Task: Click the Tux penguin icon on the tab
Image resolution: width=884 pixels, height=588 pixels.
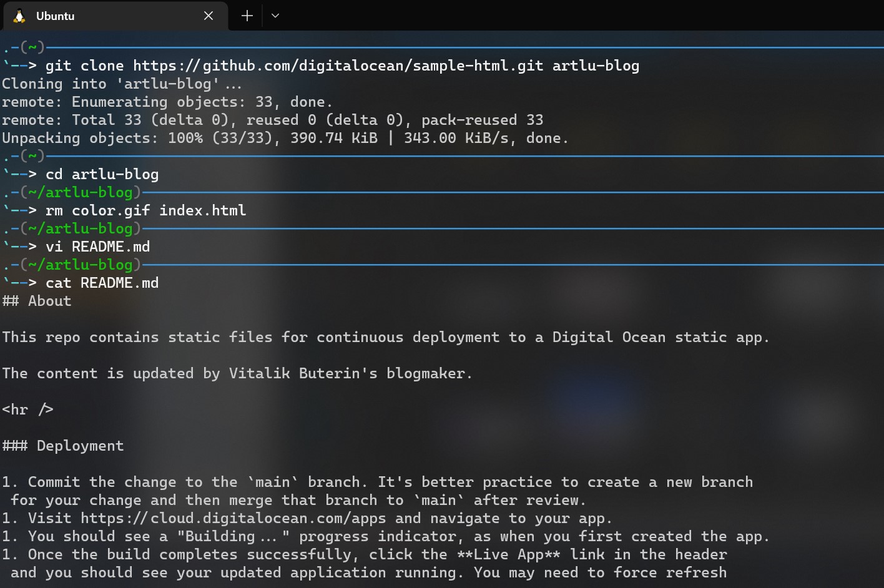Action: pos(18,16)
